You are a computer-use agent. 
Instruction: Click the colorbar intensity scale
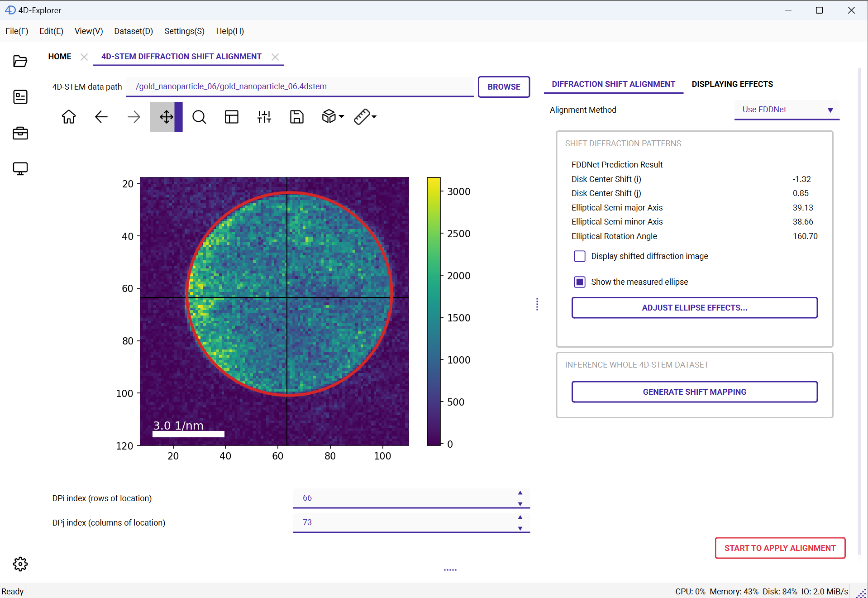pos(434,311)
